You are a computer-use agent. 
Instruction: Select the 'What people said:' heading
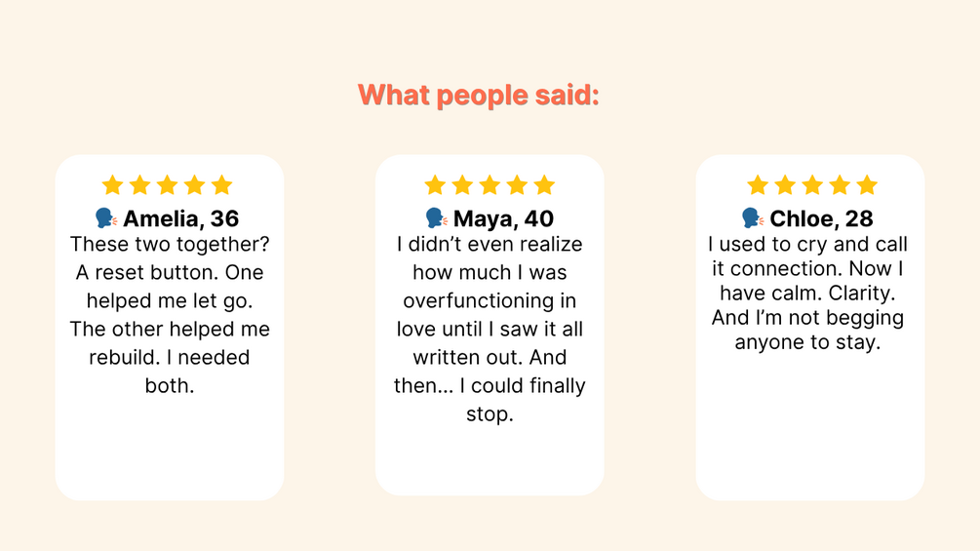click(x=479, y=96)
